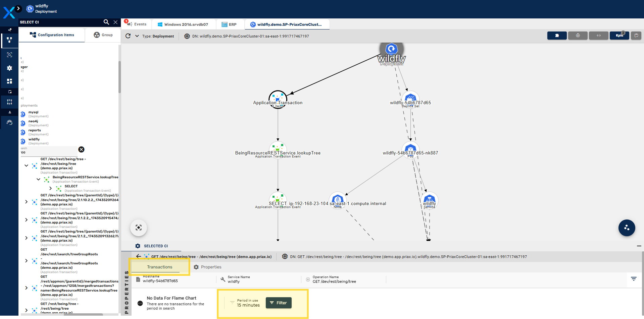Open the search magnifier in SELECT CI
This screenshot has width=644, height=319.
click(x=106, y=22)
